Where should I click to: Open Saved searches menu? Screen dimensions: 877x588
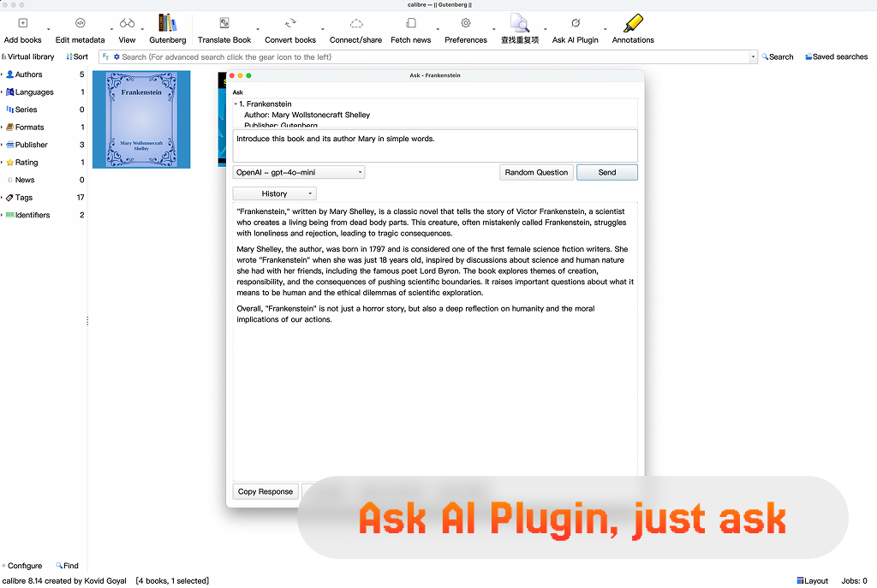[836, 57]
